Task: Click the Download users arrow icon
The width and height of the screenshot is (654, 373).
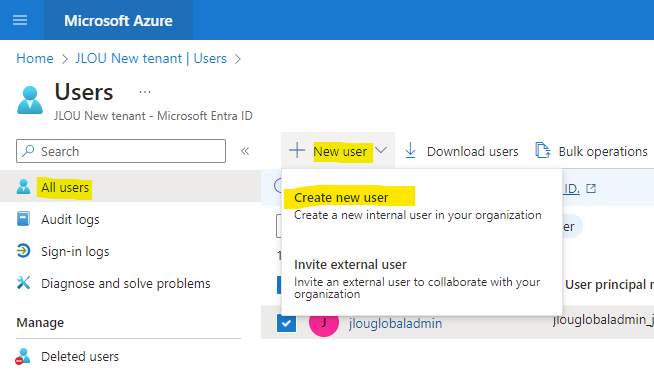Action: [410, 151]
